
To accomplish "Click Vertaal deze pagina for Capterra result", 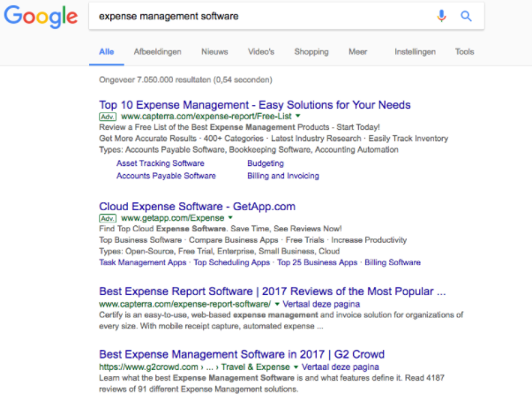I will pyautogui.click(x=321, y=304).
